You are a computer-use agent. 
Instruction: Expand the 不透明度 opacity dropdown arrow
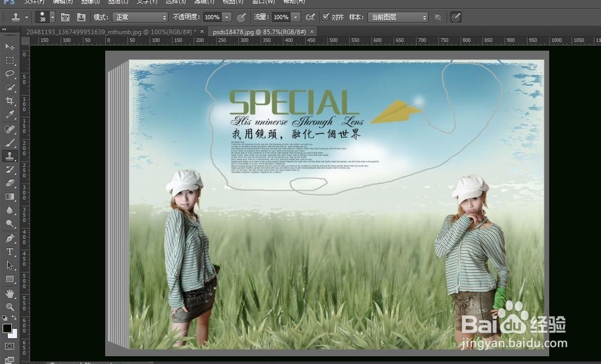click(227, 17)
